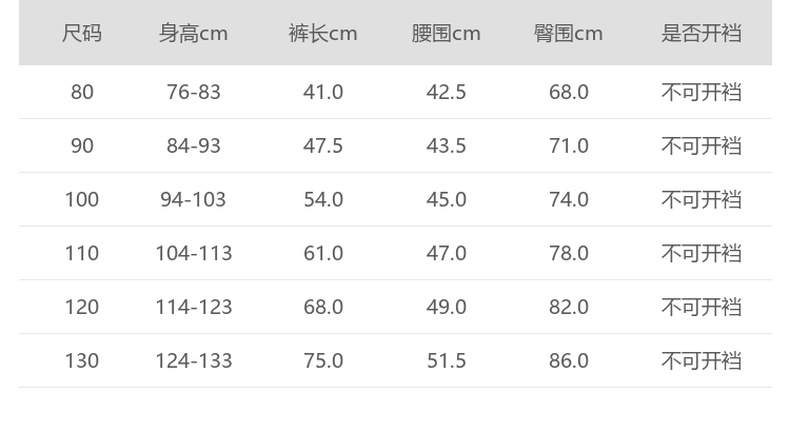Click the 94-103 height cell

pyautogui.click(x=193, y=200)
